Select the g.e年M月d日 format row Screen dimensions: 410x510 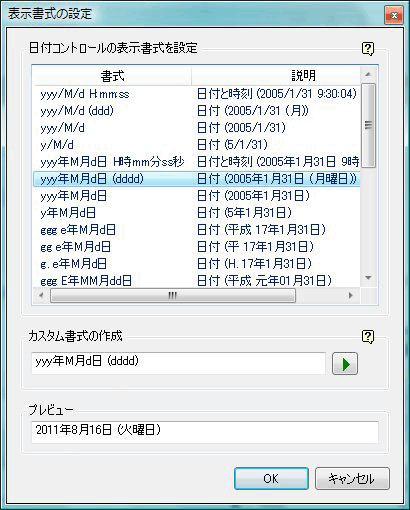pyautogui.click(x=197, y=264)
